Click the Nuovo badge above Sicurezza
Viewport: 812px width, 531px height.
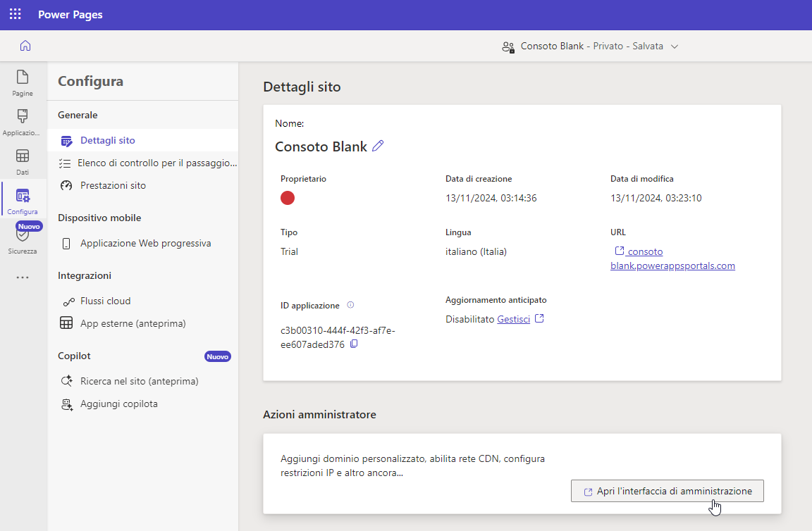[29, 226]
